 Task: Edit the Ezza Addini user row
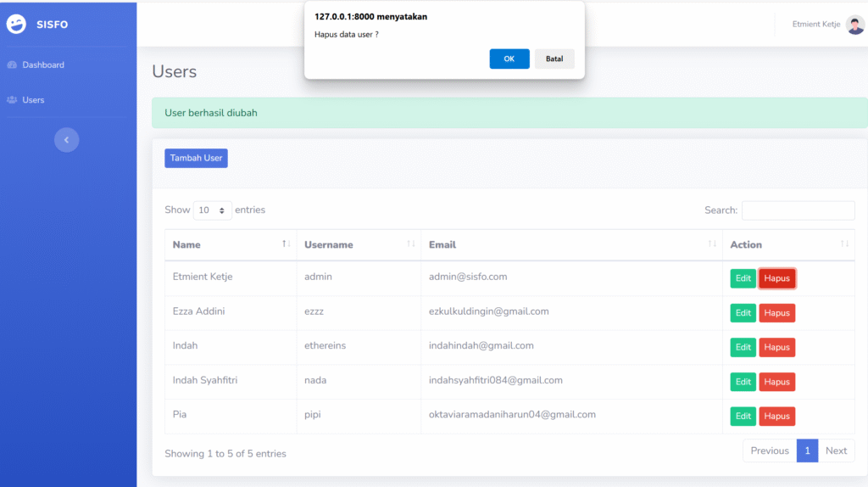[x=743, y=313]
